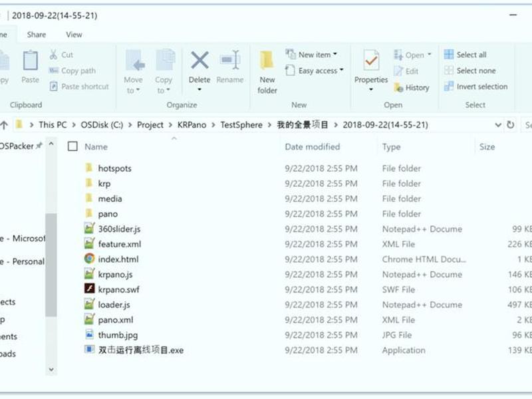Click the Cut scissors icon
The image size is (532, 399).
[x=53, y=55]
